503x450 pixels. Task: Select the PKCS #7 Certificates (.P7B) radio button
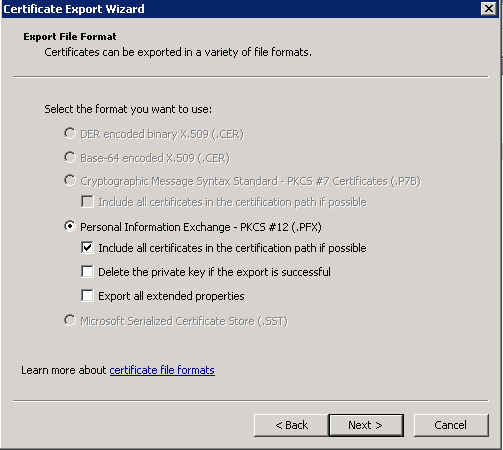[x=70, y=180]
